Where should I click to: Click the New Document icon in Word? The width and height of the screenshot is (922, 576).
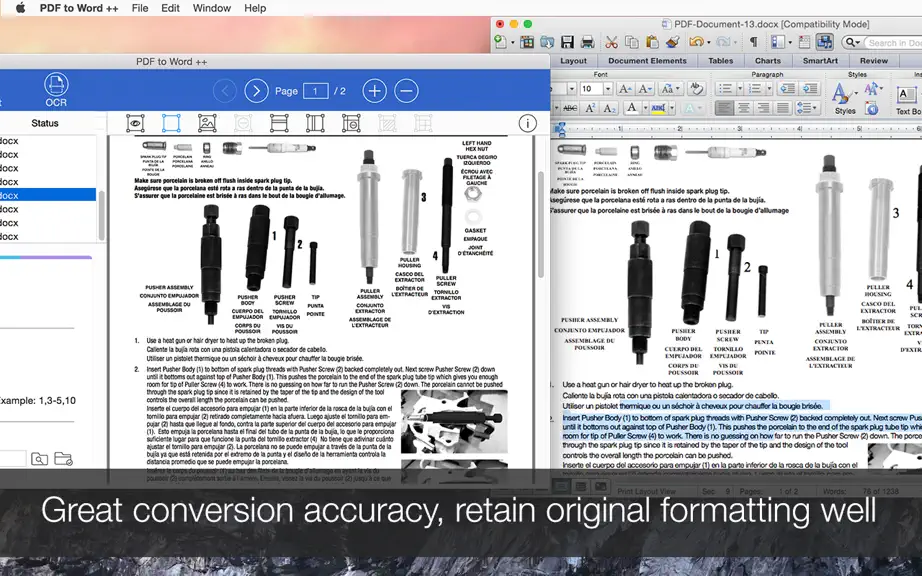click(x=500, y=42)
